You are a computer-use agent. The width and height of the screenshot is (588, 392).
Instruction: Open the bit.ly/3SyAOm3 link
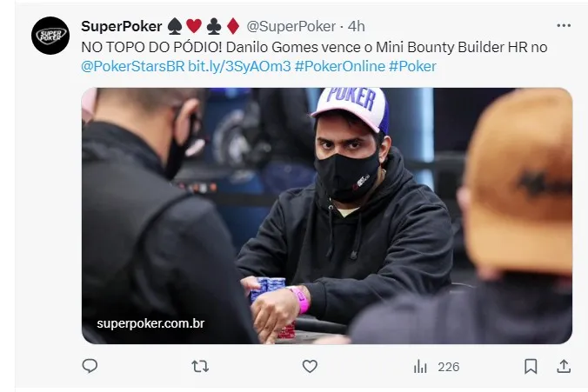point(239,66)
